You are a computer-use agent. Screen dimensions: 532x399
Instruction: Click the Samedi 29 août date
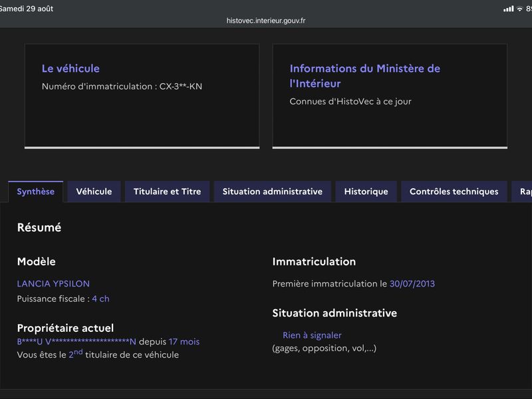27,9
